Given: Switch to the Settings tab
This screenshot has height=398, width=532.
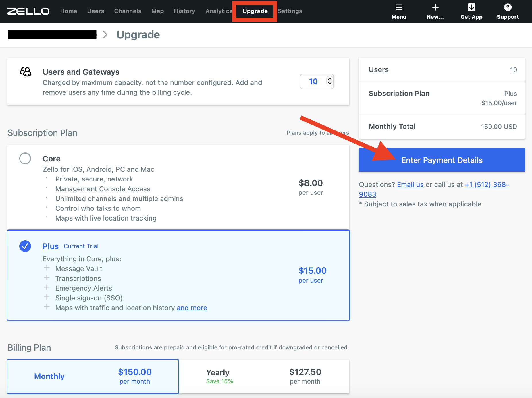Looking at the screenshot, I should tap(290, 11).
